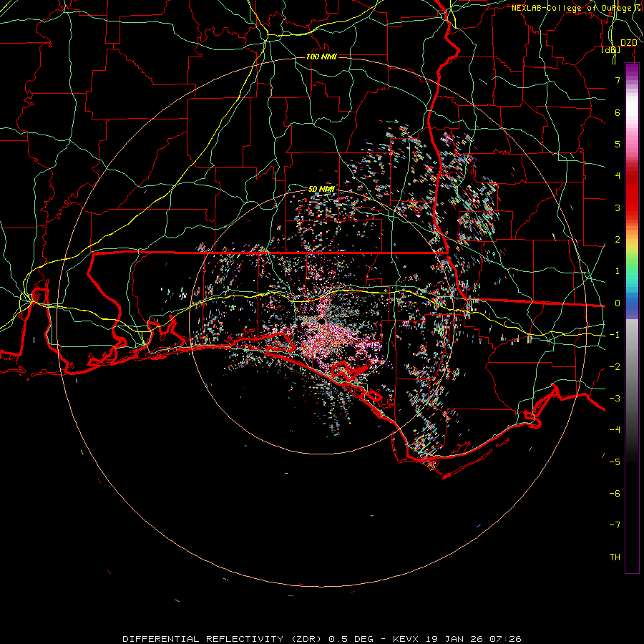Viewport: 644px width, 644px height.
Task: Click the -4 value on color scale
Action: point(615,430)
